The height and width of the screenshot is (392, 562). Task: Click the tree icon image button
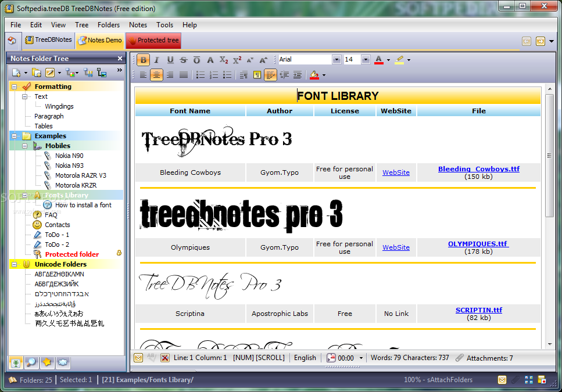(x=102, y=73)
